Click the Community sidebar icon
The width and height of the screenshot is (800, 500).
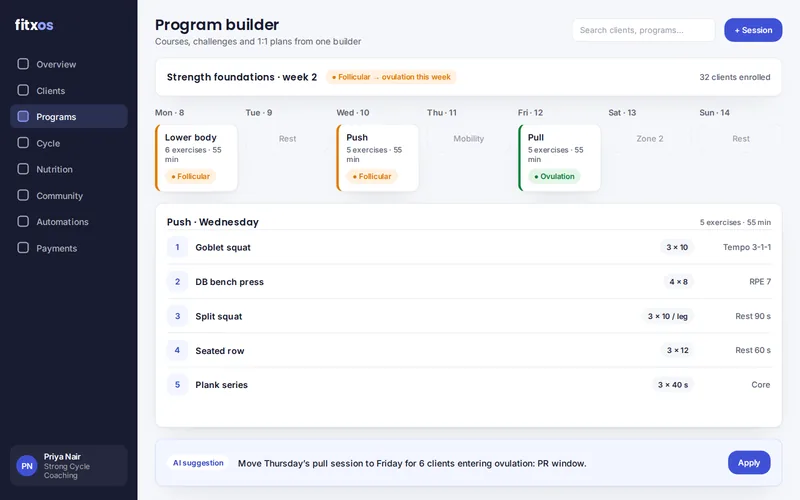tap(23, 195)
